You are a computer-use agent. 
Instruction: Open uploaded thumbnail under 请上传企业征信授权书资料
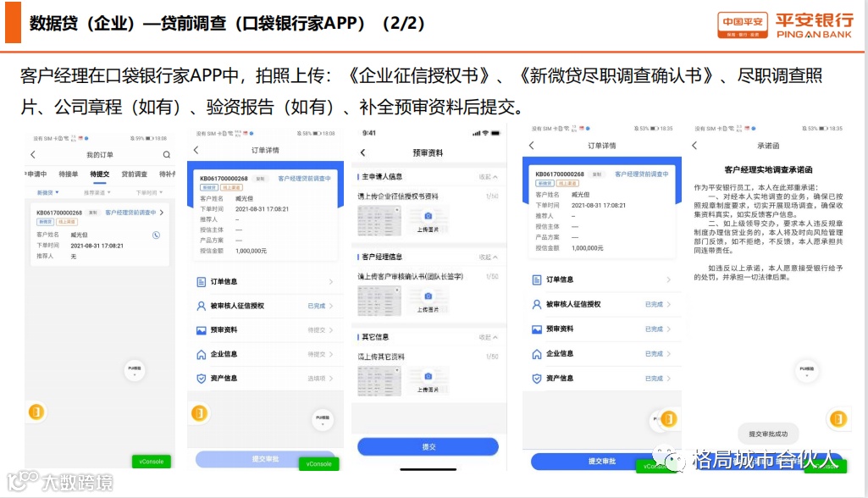(379, 221)
